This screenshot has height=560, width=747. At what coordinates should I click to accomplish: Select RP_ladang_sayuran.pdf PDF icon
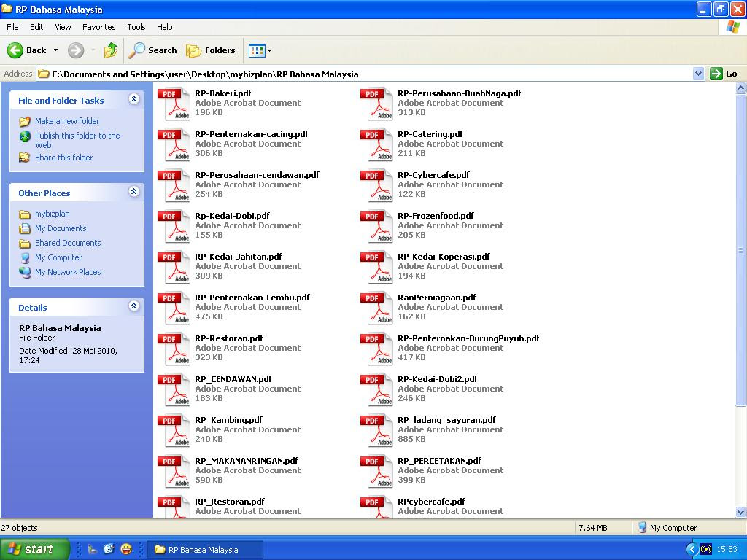coord(377,431)
